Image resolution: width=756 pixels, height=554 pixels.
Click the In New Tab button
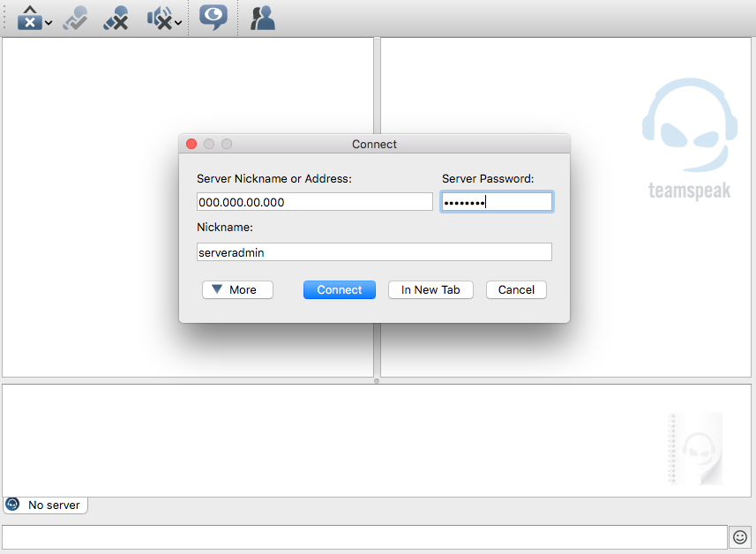point(430,289)
